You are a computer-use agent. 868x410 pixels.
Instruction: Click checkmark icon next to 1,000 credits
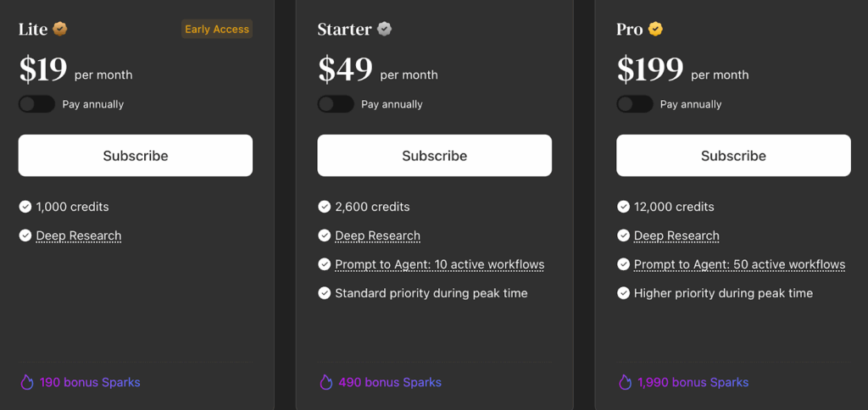(25, 207)
